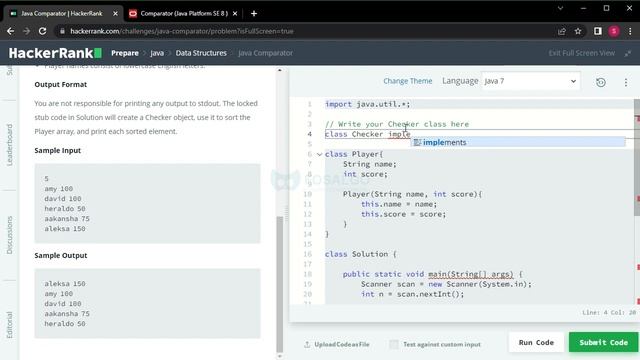This screenshot has height=360, width=640.
Task: Open the browser side panel icon
Action: pos(598,31)
